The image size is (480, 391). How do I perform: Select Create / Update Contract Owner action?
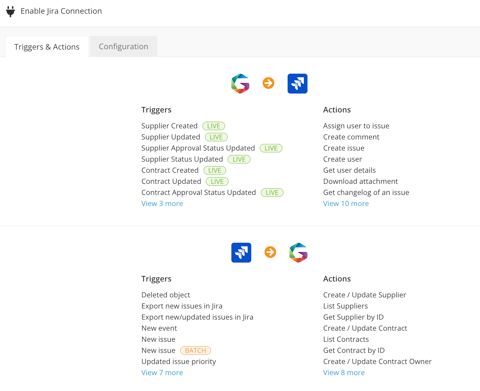pyautogui.click(x=377, y=361)
